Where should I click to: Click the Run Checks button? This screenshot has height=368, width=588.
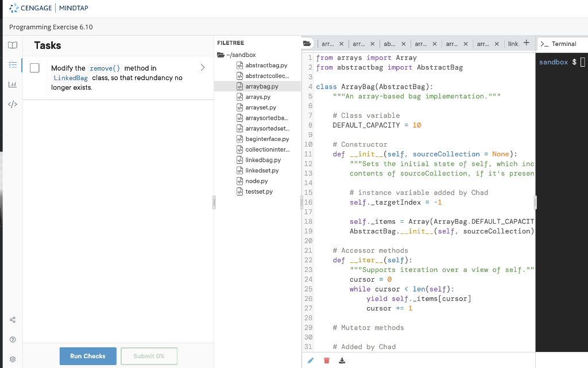[x=87, y=356]
